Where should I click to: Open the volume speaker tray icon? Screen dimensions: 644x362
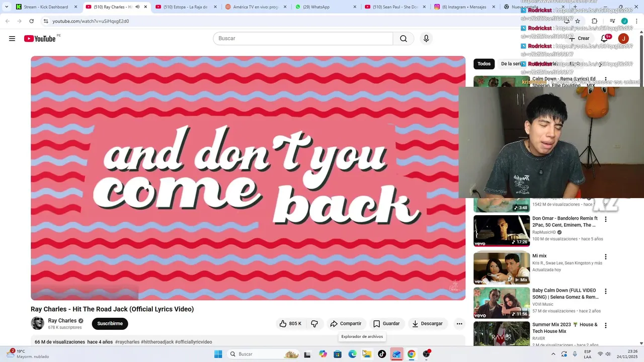[x=608, y=354]
